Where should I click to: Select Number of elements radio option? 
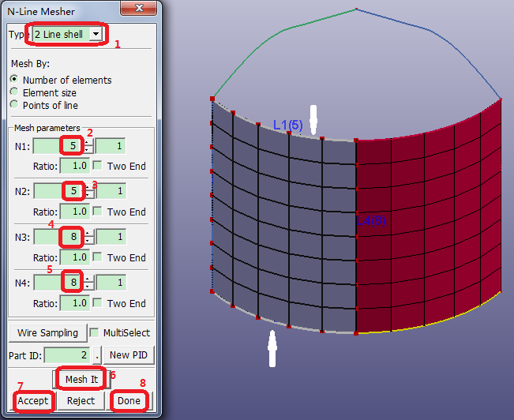click(14, 80)
